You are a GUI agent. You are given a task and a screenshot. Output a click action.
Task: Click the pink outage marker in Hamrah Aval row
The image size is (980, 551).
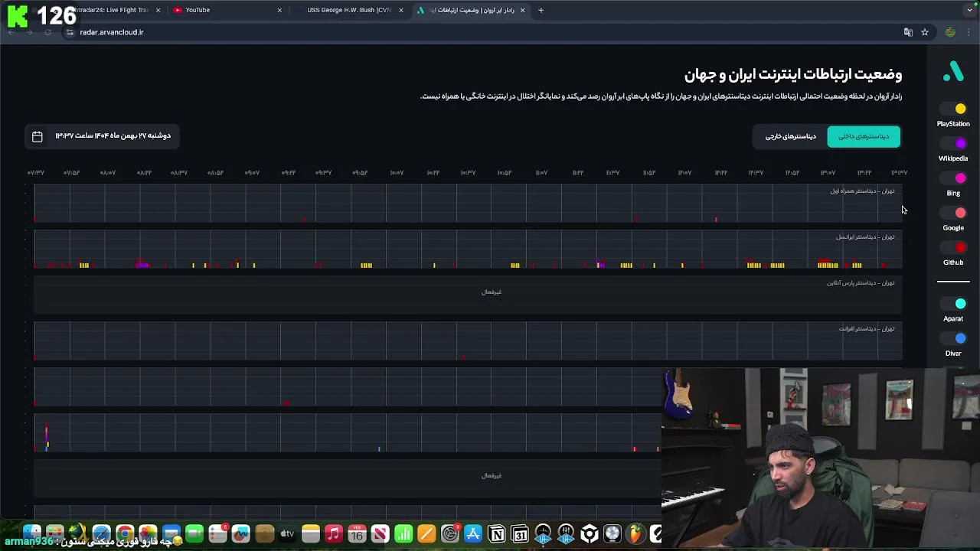pyautogui.click(x=716, y=220)
